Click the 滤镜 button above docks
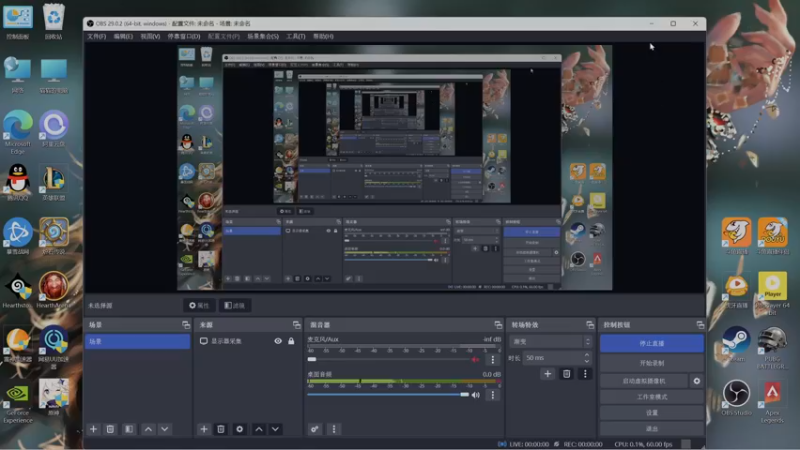The height and width of the screenshot is (450, 800). tap(235, 306)
